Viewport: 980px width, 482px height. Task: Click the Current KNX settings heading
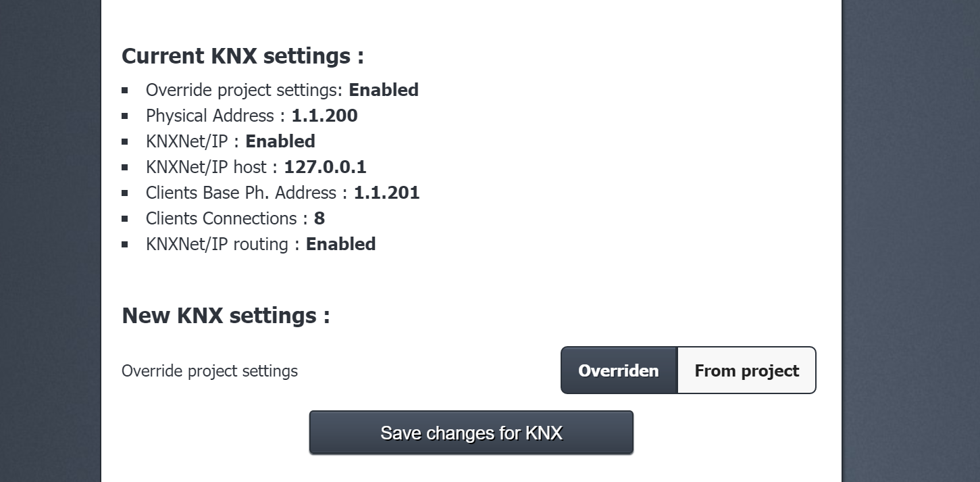[242, 56]
